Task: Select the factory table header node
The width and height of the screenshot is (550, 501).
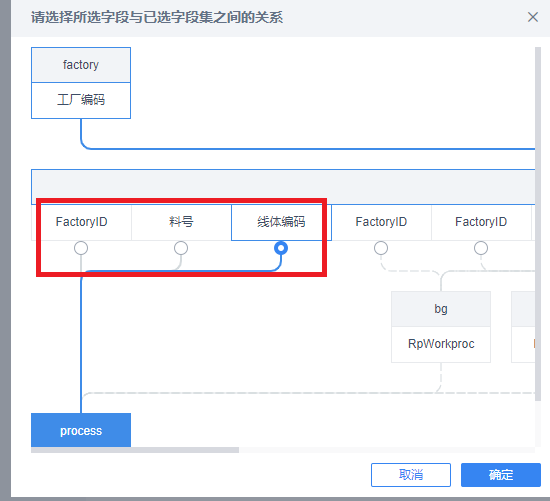Action: [x=81, y=65]
